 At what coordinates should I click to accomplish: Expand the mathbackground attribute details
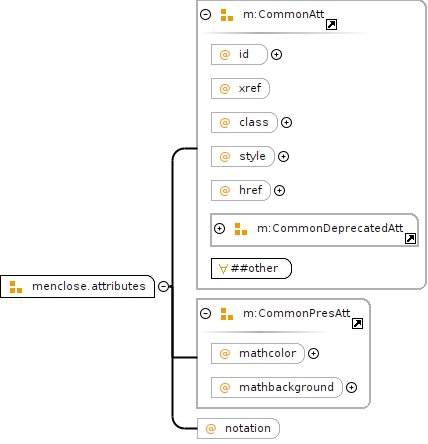(x=351, y=387)
